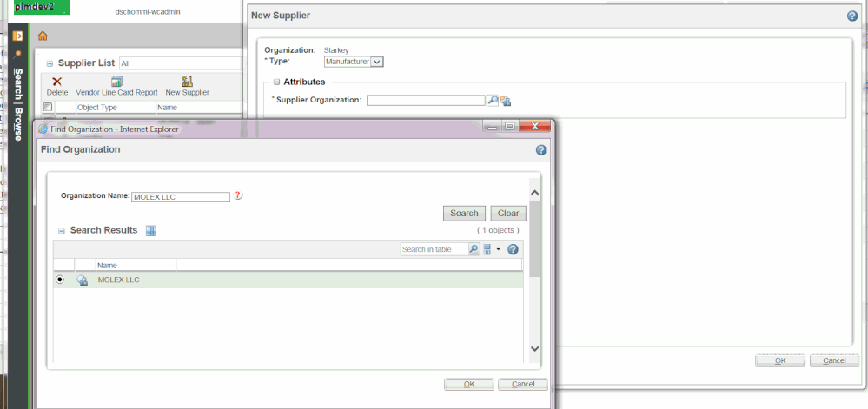
Task: Click the Search button
Action: click(x=464, y=213)
